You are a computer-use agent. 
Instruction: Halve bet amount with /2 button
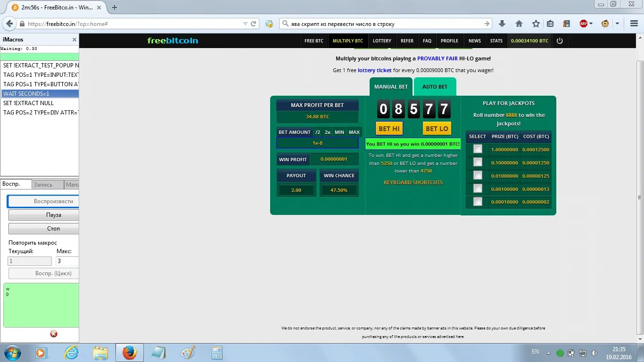click(x=318, y=132)
